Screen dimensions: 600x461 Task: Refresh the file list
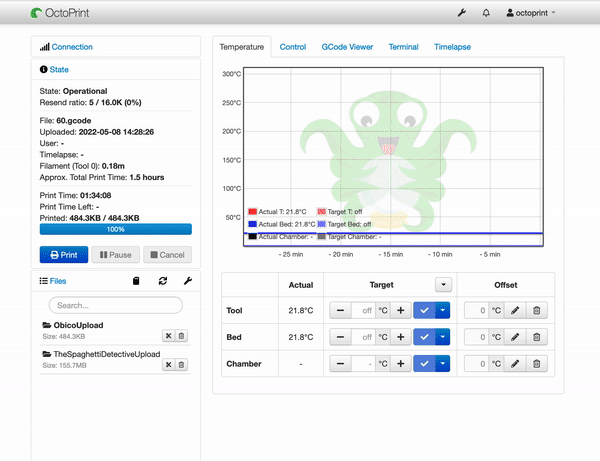(162, 282)
